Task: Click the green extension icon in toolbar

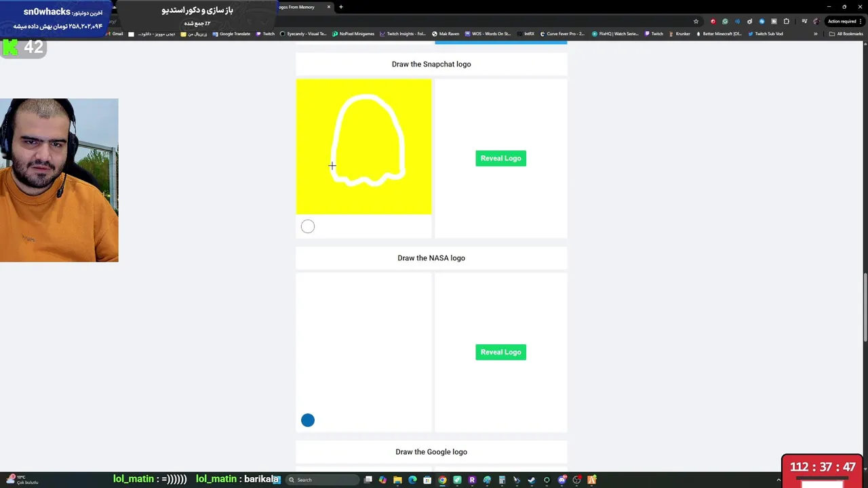Action: pyautogui.click(x=725, y=21)
